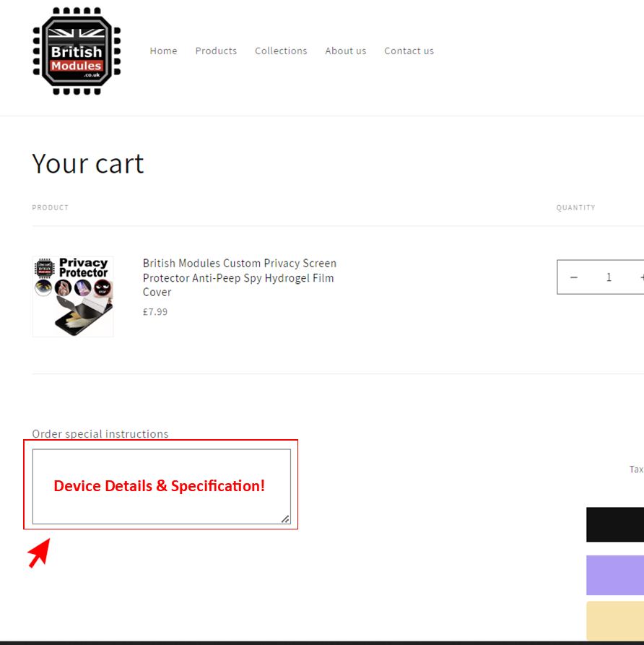The image size is (644, 645).
Task: Open the Privacy Protector product thumbnail
Action: click(73, 297)
